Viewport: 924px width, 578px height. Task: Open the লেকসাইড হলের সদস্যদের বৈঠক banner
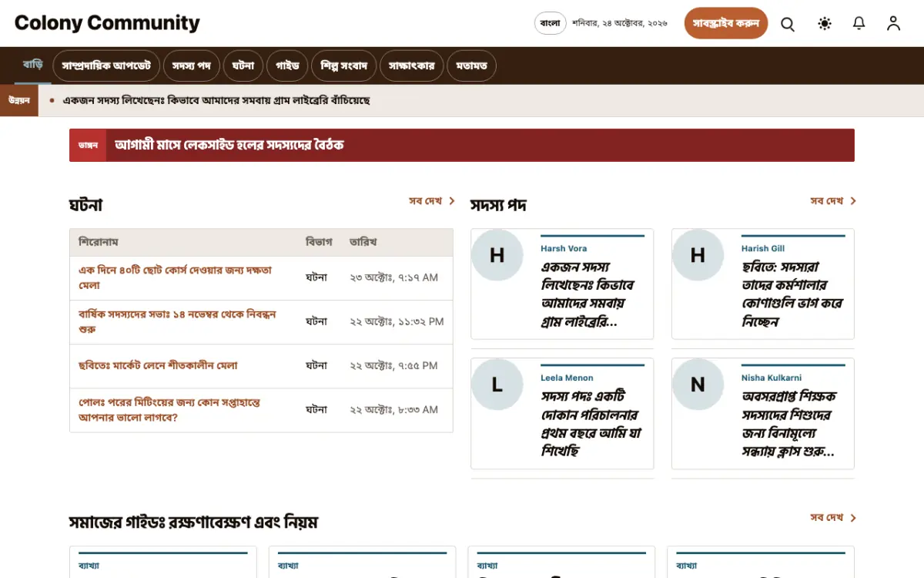[462, 145]
